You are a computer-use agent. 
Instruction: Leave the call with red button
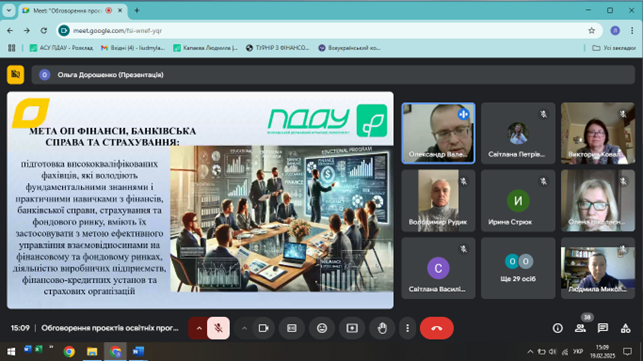pyautogui.click(x=437, y=328)
